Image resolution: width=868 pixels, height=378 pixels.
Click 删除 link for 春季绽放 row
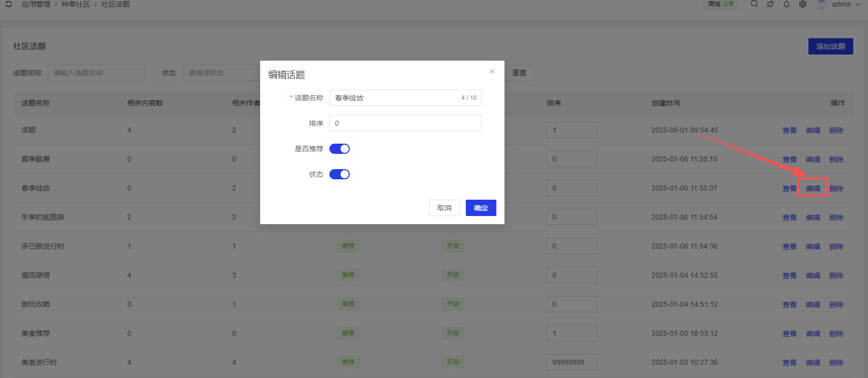[x=836, y=188]
